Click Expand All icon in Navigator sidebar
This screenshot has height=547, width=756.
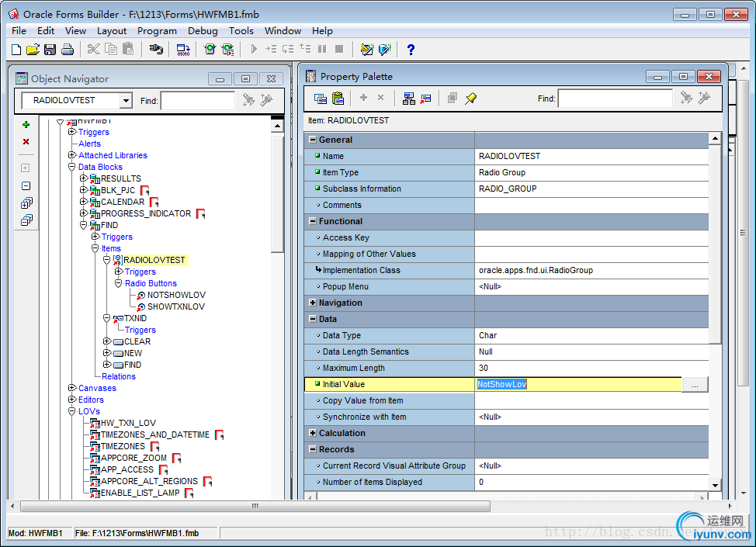tap(26, 203)
